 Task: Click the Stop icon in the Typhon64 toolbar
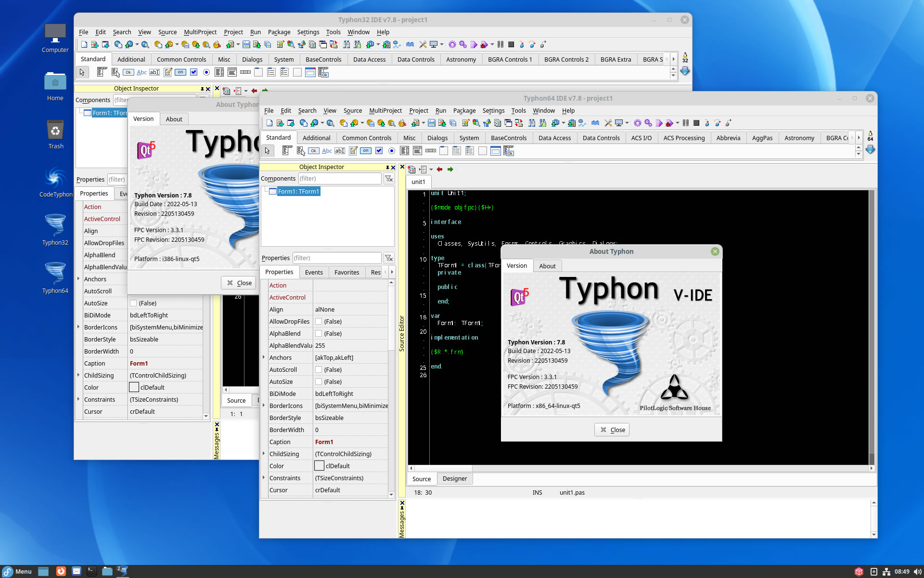tap(696, 123)
